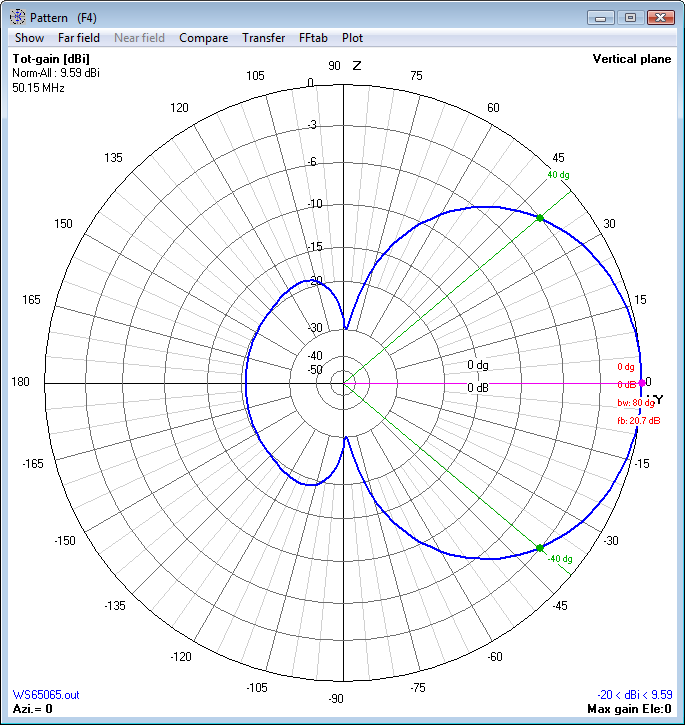Viewport: 685px width, 725px height.
Task: Close the Pattern window
Action: 660,18
